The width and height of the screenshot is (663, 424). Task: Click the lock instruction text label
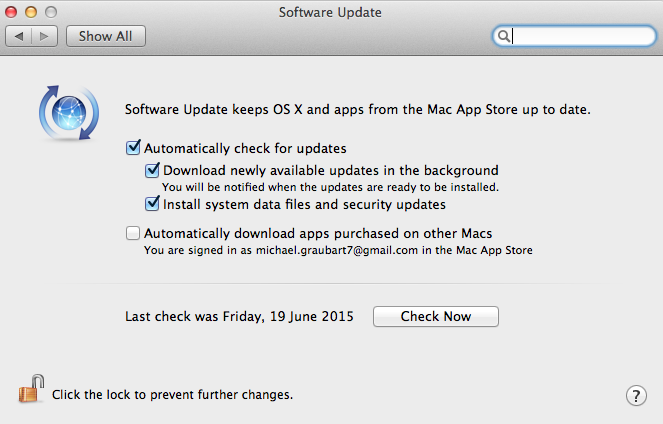click(x=172, y=394)
